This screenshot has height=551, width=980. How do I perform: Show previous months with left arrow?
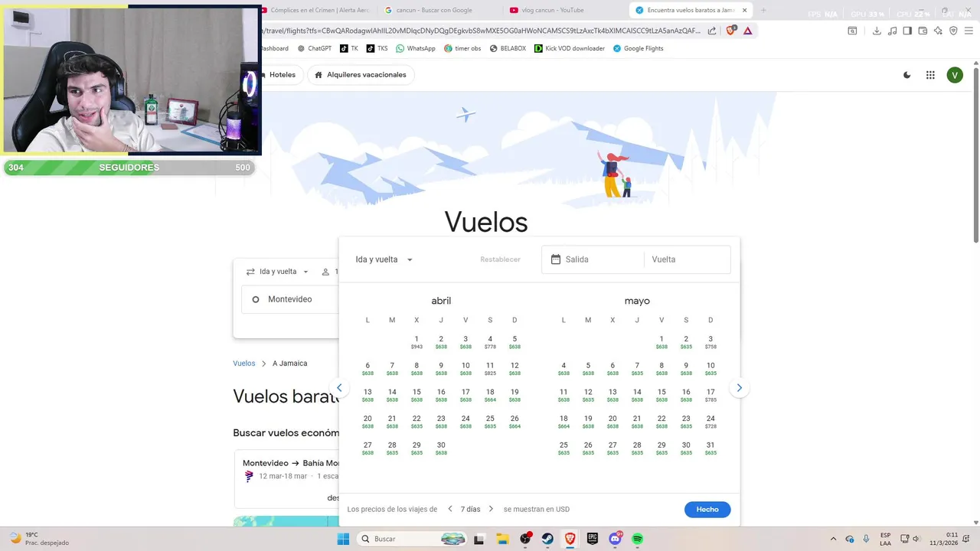coord(340,388)
